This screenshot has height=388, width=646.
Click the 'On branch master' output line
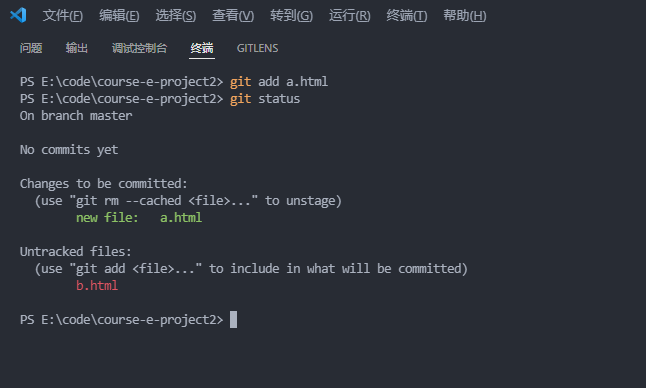(x=76, y=116)
